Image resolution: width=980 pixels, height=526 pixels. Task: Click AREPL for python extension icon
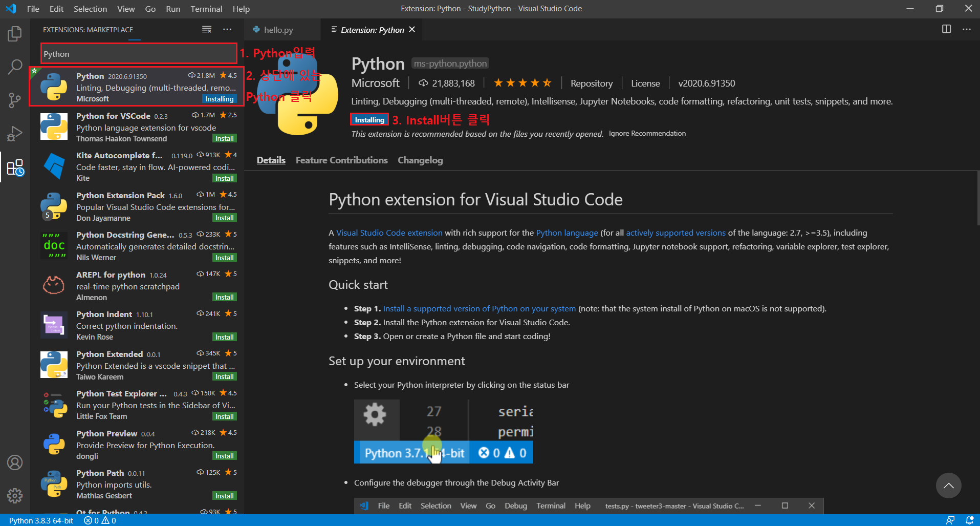click(x=54, y=285)
